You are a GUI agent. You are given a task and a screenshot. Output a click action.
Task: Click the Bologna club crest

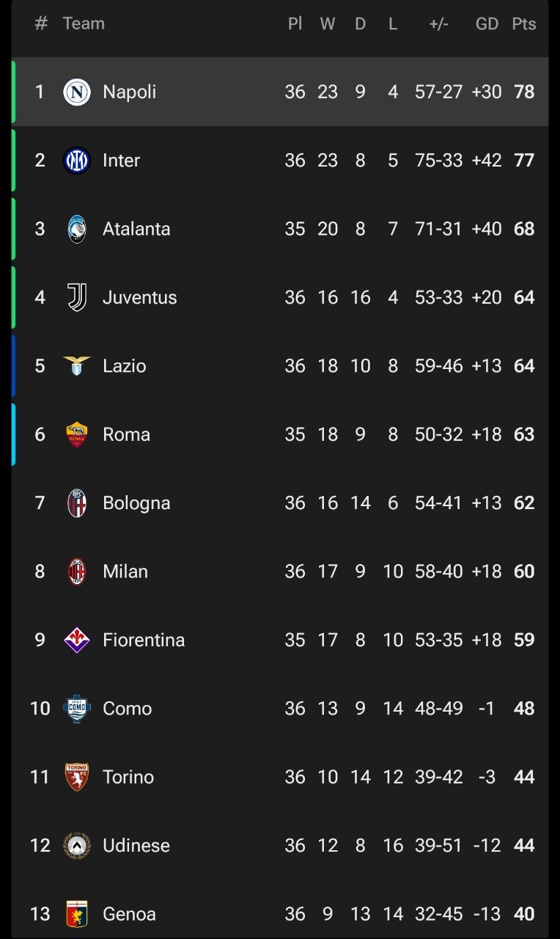(77, 503)
